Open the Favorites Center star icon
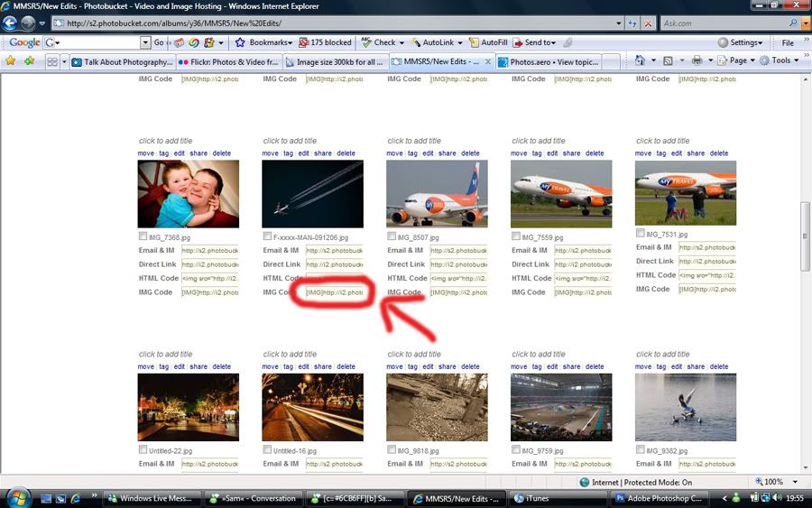 click(11, 61)
